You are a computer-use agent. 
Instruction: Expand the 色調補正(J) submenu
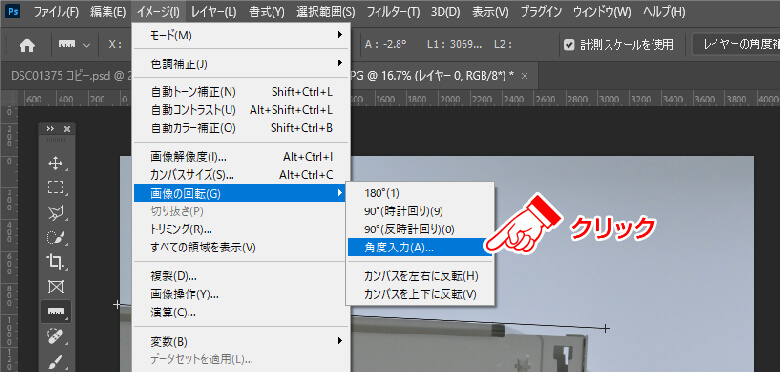pos(242,64)
